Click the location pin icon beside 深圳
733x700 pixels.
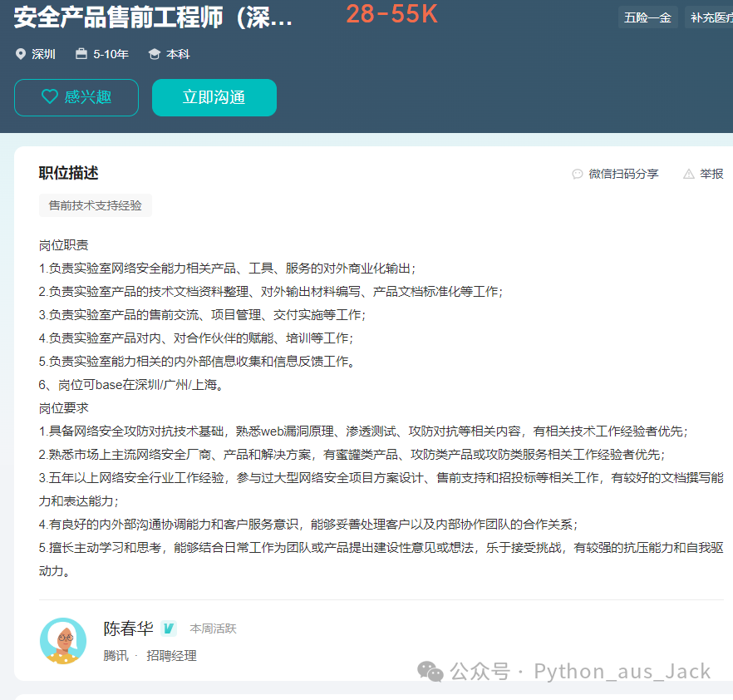coord(21,55)
